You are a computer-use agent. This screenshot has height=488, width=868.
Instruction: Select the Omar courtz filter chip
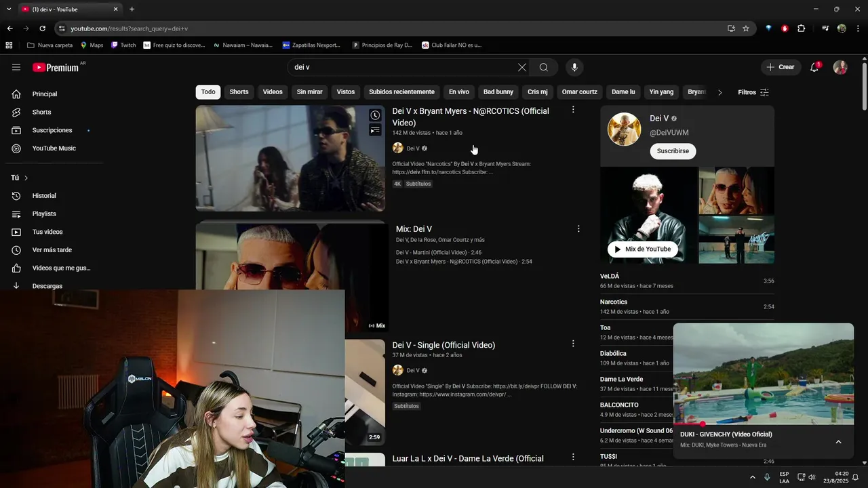580,92
